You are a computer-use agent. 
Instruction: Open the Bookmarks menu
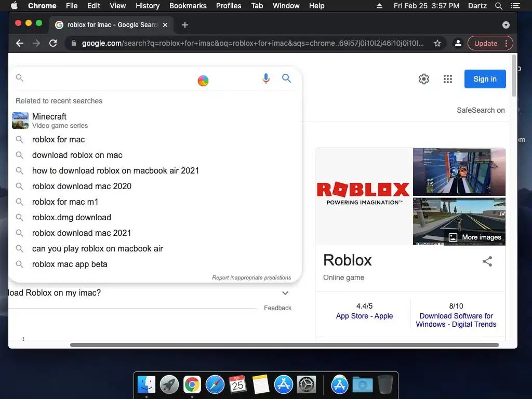[x=188, y=6]
